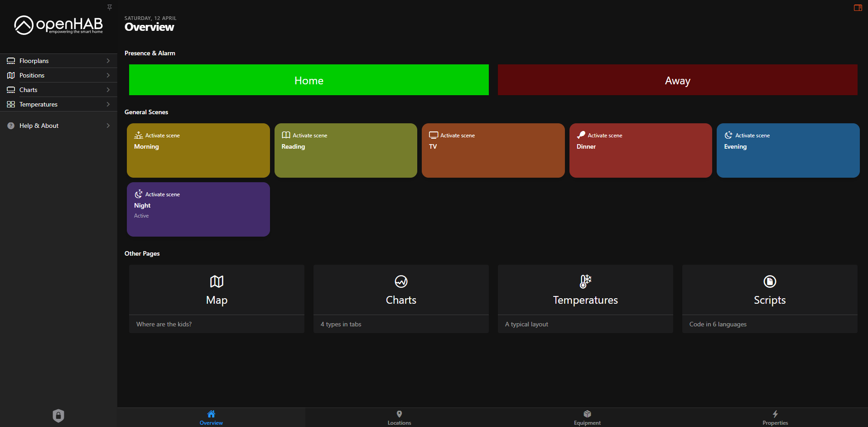The image size is (868, 427).
Task: Activate the Morning scene
Action: (x=198, y=150)
